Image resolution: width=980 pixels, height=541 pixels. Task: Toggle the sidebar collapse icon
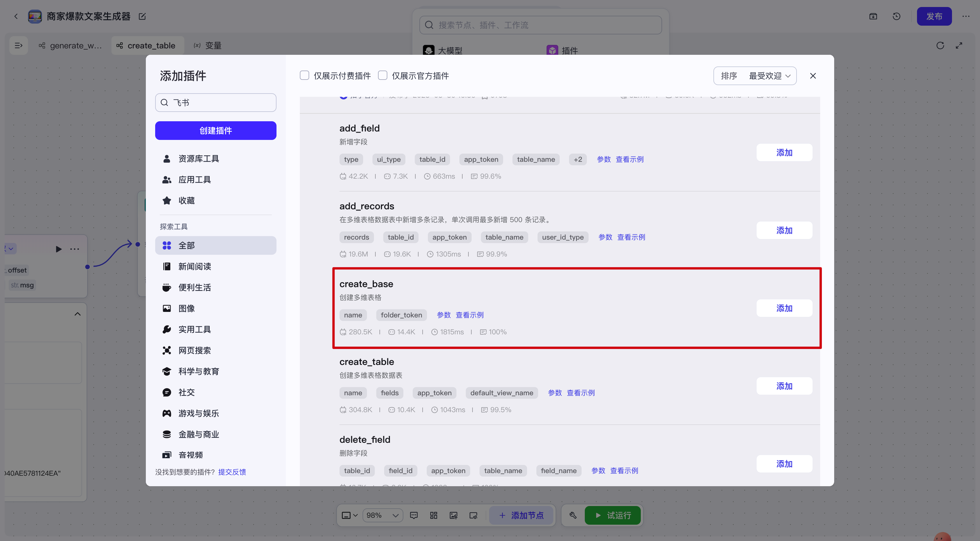[18, 46]
